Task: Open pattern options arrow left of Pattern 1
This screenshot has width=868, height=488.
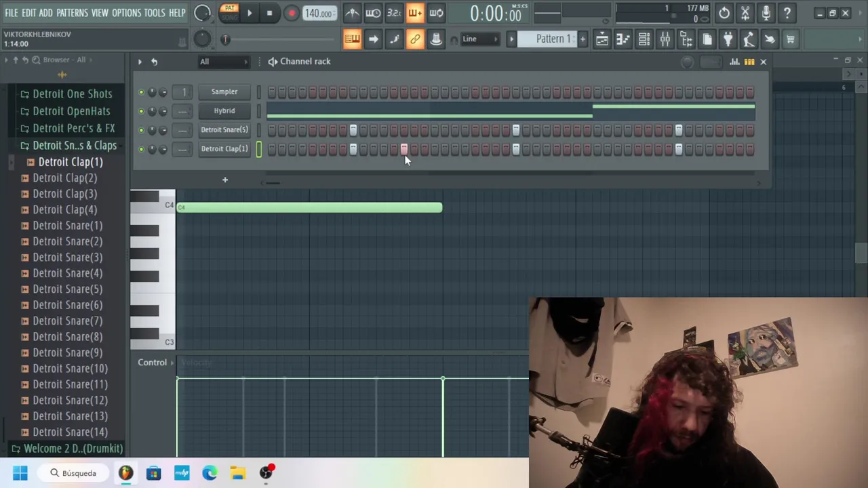Action: tap(512, 39)
